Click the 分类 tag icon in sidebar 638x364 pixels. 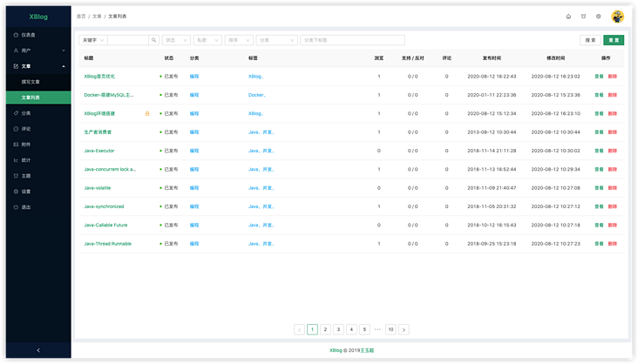16,113
